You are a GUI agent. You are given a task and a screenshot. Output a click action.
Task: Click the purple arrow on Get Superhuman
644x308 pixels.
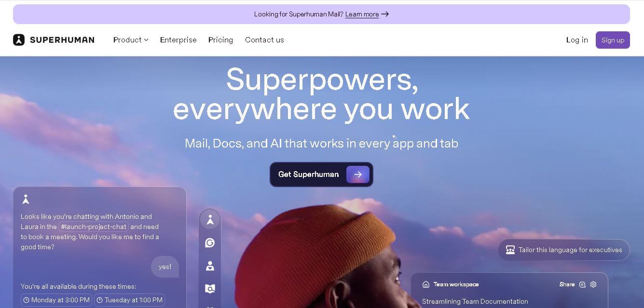pos(358,174)
